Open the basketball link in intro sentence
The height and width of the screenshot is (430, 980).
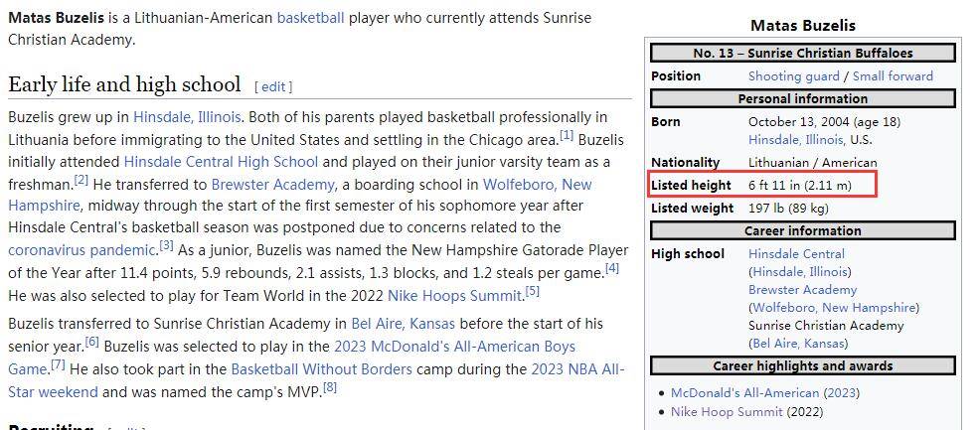click(311, 18)
